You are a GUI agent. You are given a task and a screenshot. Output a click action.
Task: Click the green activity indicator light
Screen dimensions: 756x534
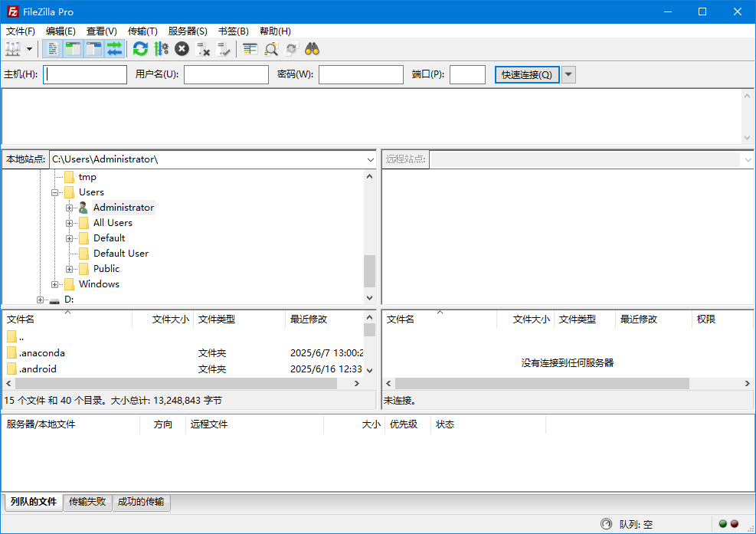(x=723, y=524)
